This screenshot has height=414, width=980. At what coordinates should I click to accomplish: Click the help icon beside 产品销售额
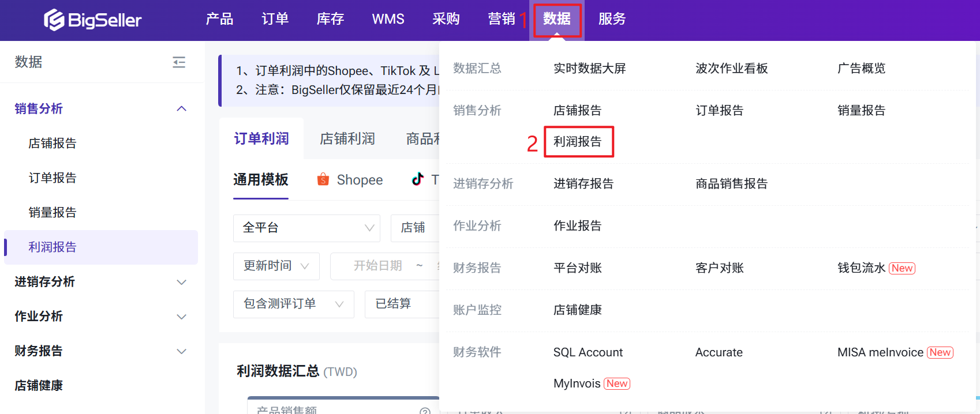coord(425,411)
